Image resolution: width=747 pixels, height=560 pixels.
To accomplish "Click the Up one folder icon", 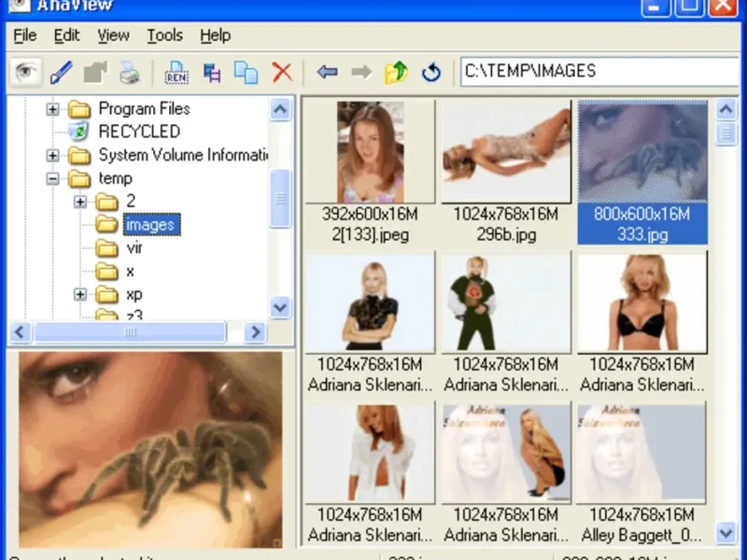I will (396, 73).
